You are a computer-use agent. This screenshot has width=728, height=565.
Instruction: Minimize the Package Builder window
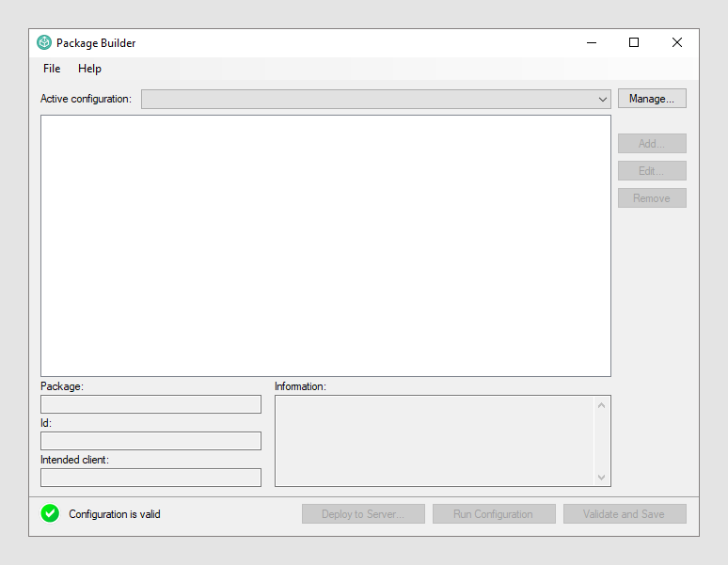(x=592, y=42)
